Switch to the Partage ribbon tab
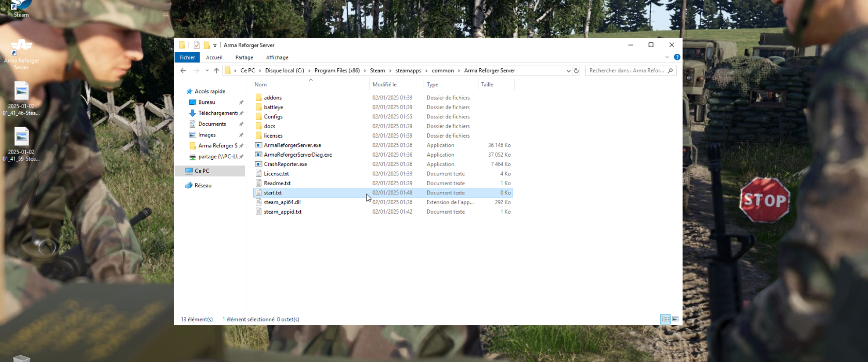Viewport: 868px width, 362px height. coord(244,57)
